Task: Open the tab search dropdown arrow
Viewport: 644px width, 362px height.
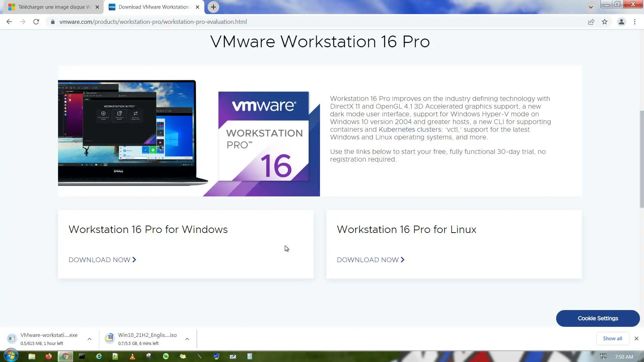Action: tap(591, 7)
